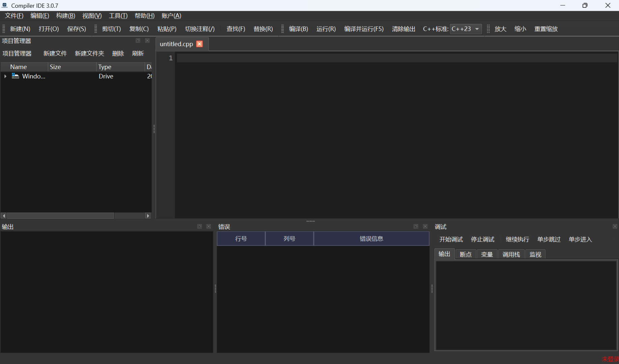This screenshot has width=619, height=364.
Task: Float the errors panel
Action: coord(416,226)
